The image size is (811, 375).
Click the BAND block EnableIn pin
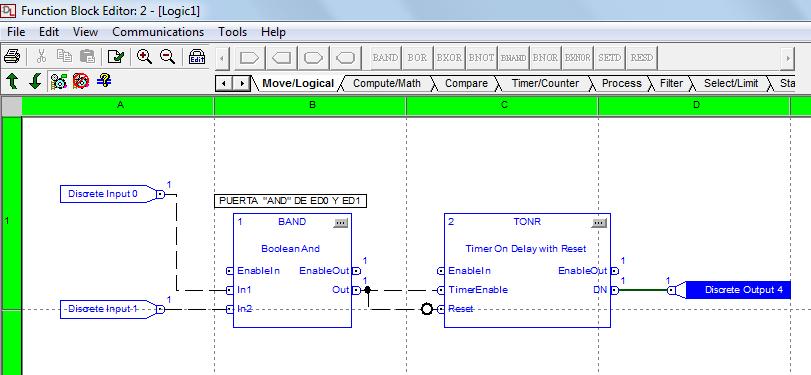(x=230, y=271)
